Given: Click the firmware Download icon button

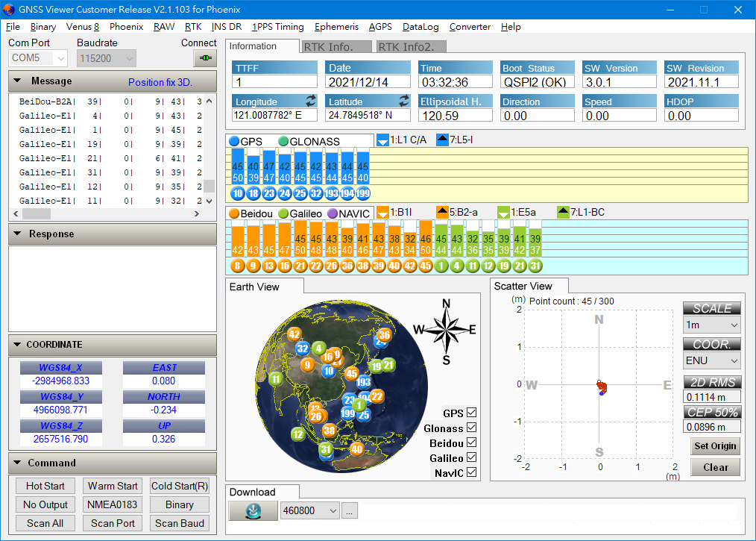Looking at the screenshot, I should coord(252,510).
